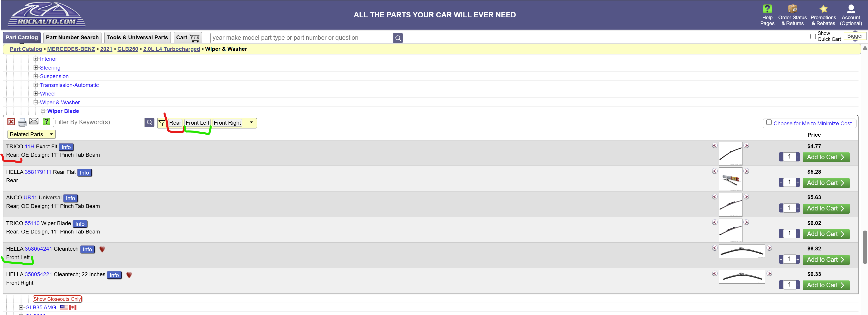This screenshot has width=868, height=315.
Task: Click the heart icon beside HELLA 358054241
Action: click(102, 249)
